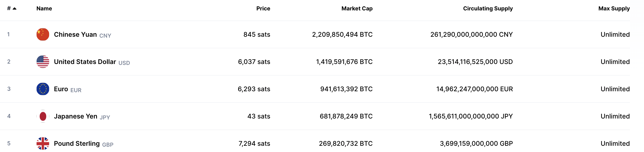Click the United Kingdom flag icon

(43, 143)
